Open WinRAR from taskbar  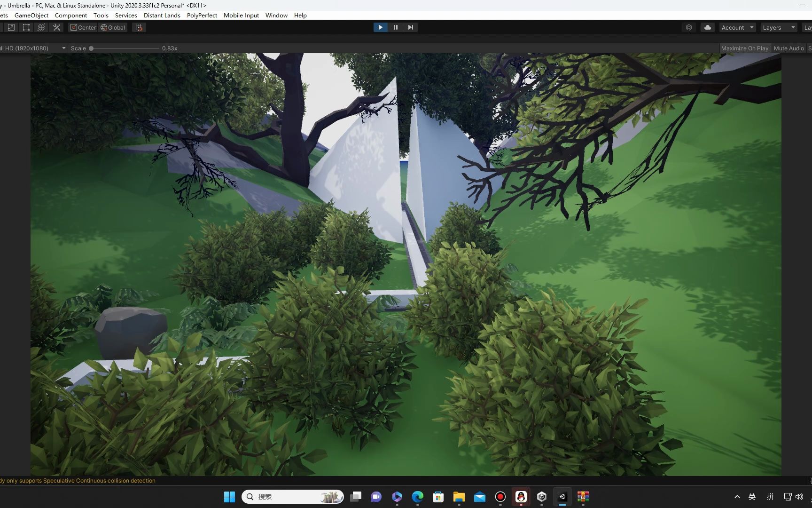point(583,497)
